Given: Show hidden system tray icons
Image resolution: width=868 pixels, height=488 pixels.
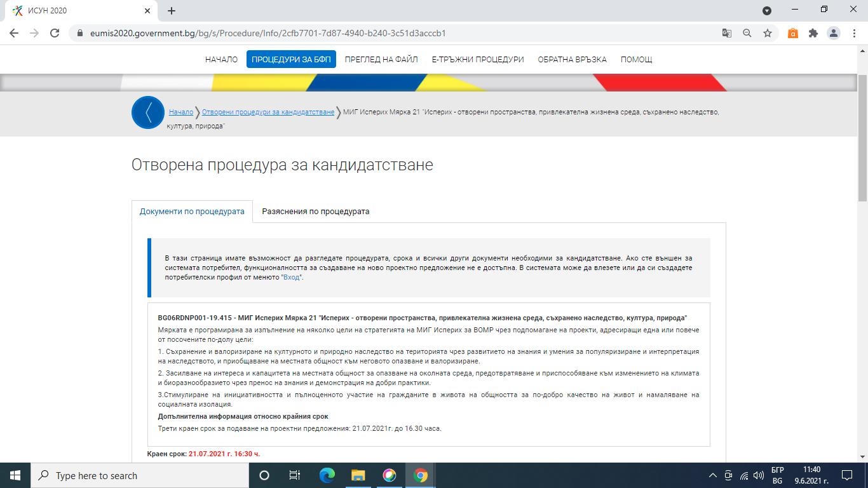Looking at the screenshot, I should click(712, 475).
